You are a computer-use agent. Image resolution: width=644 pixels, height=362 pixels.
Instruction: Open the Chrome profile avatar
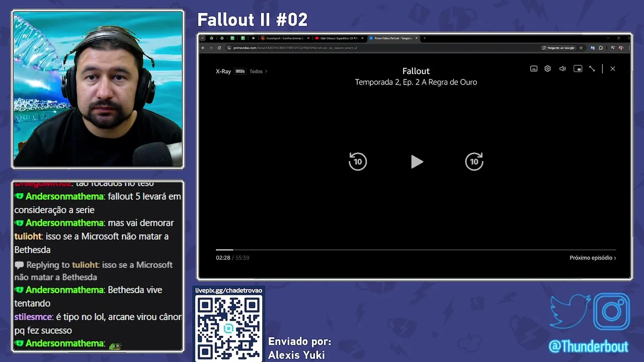[x=621, y=48]
